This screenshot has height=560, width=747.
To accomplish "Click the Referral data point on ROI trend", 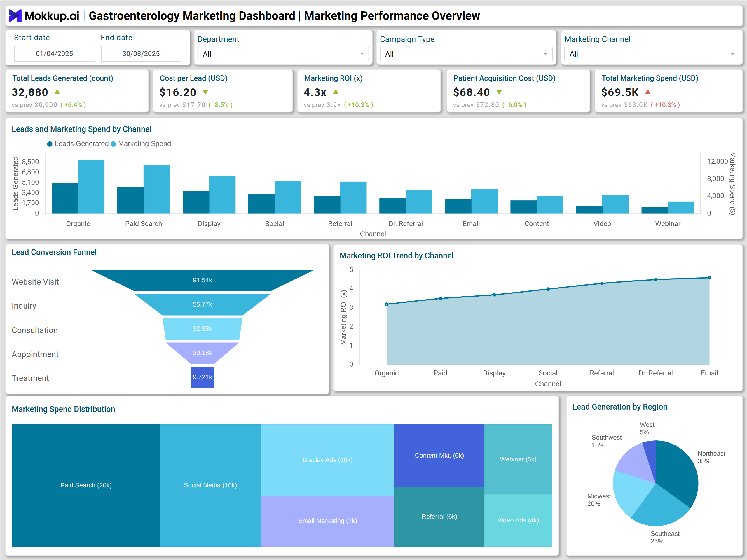I will [x=602, y=283].
